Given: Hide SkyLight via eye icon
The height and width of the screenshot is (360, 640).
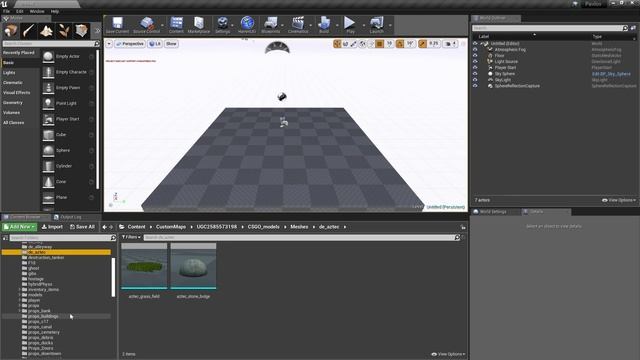Looking at the screenshot, I should point(475,80).
